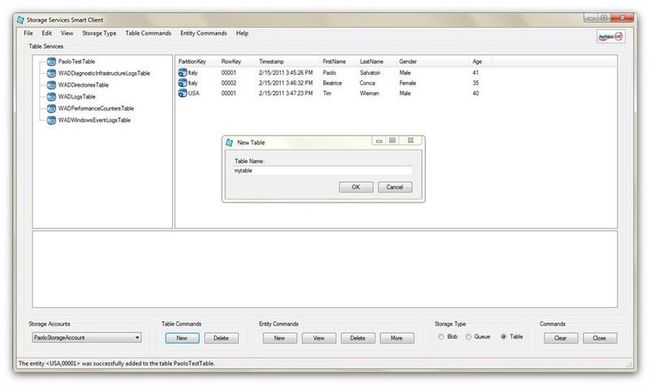Click the 'Wieman' last name cell
650x385 pixels.
click(x=369, y=93)
